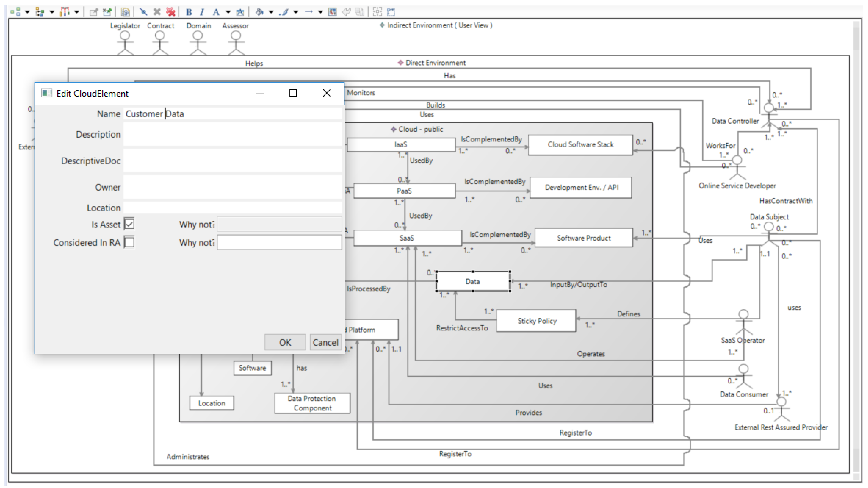
Task: Click the Bold formatting icon
Action: [189, 12]
